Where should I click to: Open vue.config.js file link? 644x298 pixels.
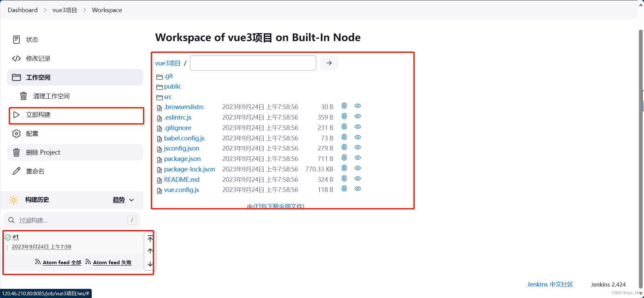pos(181,190)
